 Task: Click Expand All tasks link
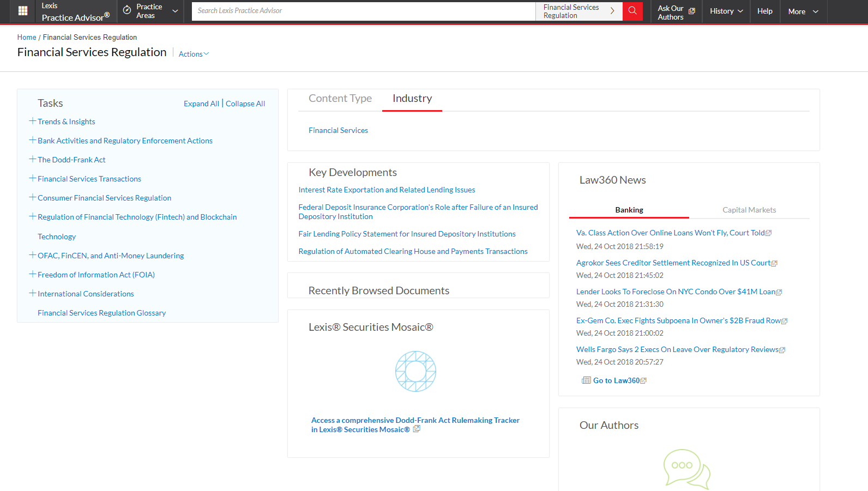point(201,104)
